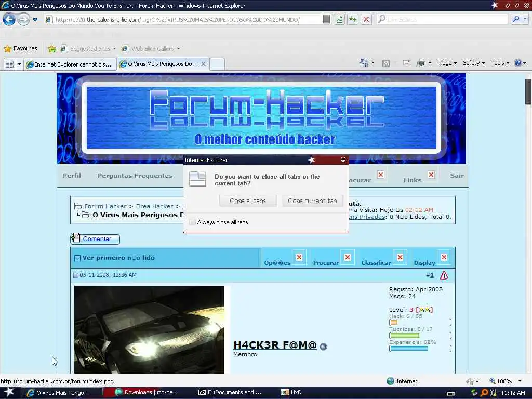Click the Refresh page icon
532x399 pixels.
coord(353,19)
